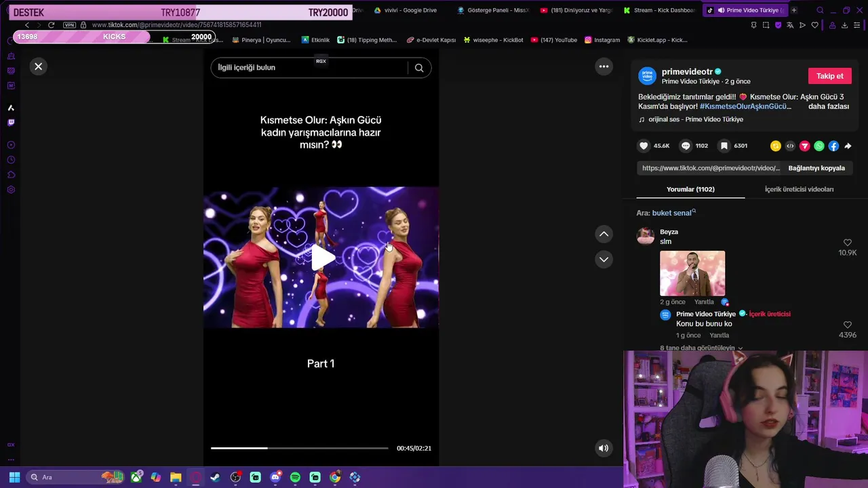The width and height of the screenshot is (868, 488).
Task: Share video to WhatsApp
Action: click(819, 146)
